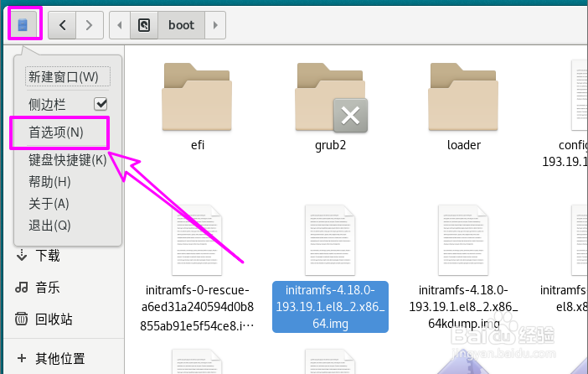Open 键盘快捷键(K) menu entry
Image resolution: width=588 pixels, height=374 pixels.
point(68,160)
